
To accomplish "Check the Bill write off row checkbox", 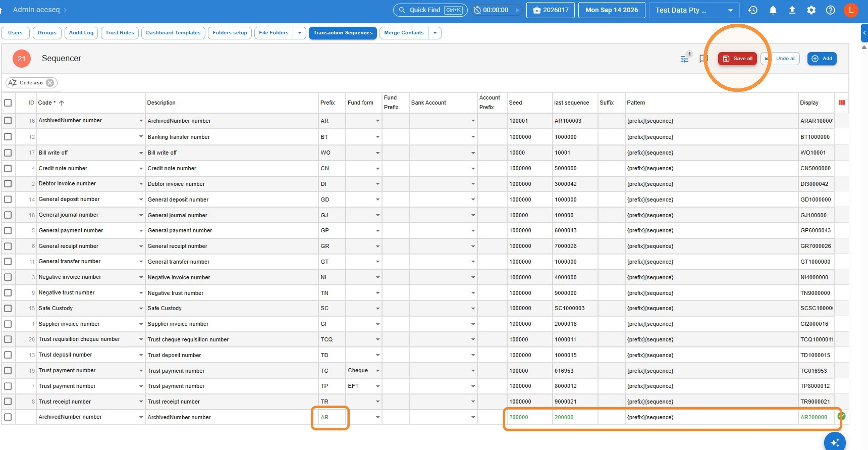I will coord(8,153).
